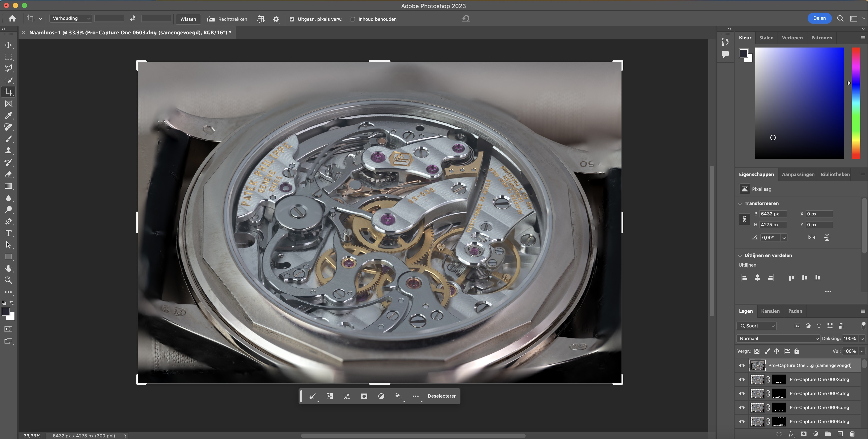Open the crop overlay grid options
868x439 pixels.
pos(261,19)
